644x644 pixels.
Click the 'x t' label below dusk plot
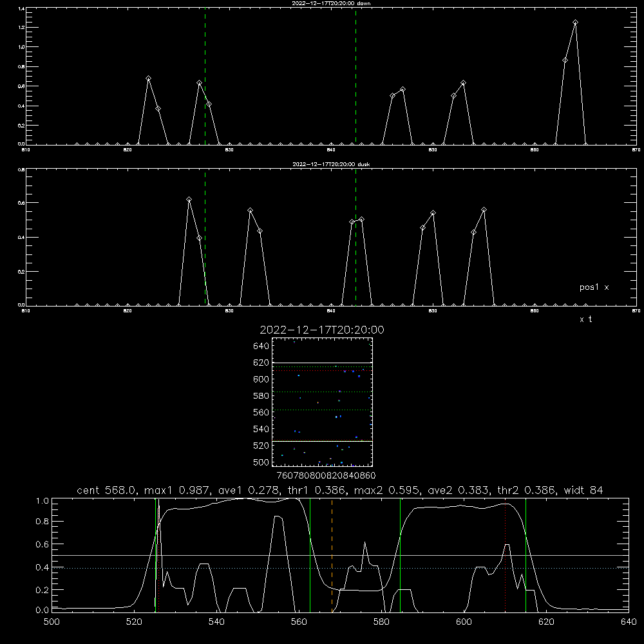pyautogui.click(x=585, y=319)
